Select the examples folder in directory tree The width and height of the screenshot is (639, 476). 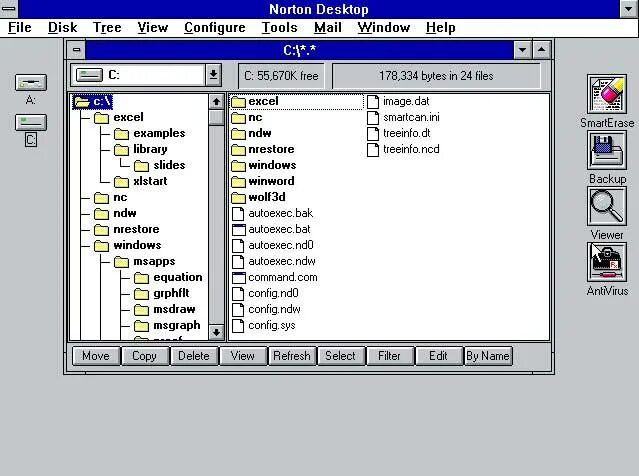point(159,134)
